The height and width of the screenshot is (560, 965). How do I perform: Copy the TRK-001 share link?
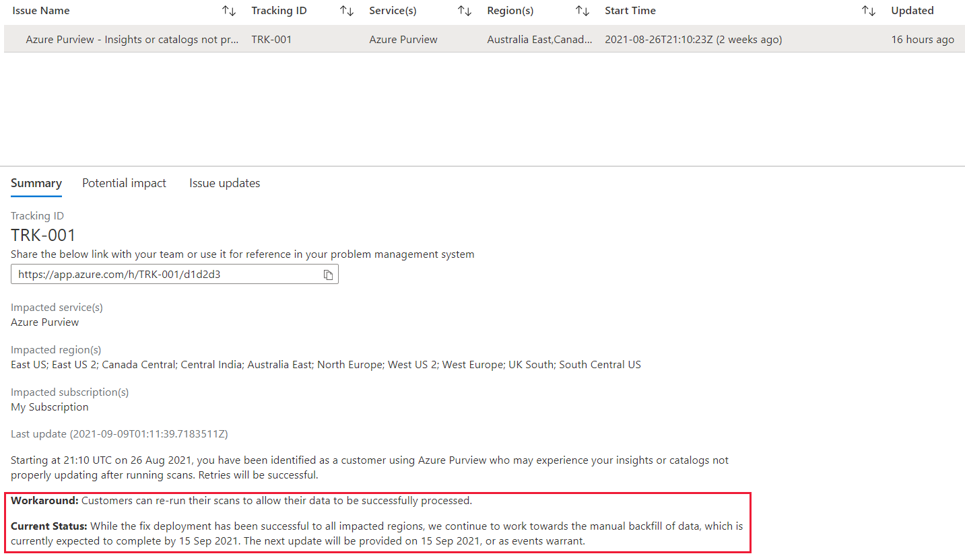329,275
